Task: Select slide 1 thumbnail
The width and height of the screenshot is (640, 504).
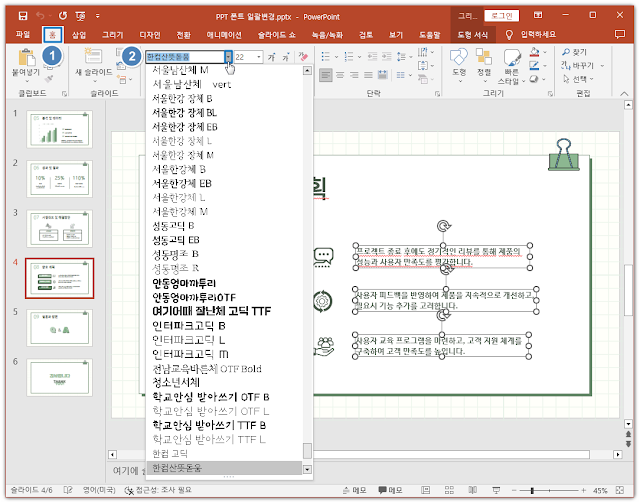Action: pos(60,129)
